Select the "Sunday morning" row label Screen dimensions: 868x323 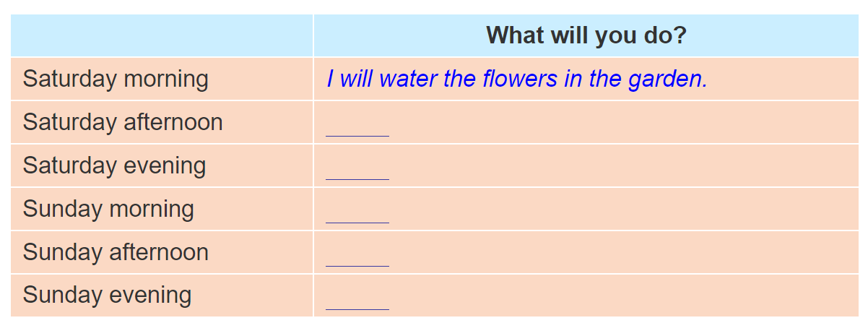click(108, 209)
